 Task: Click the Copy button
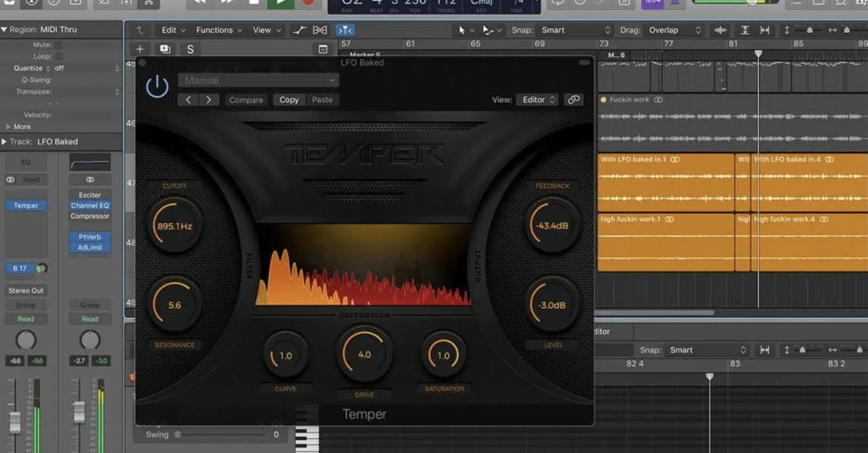(289, 100)
